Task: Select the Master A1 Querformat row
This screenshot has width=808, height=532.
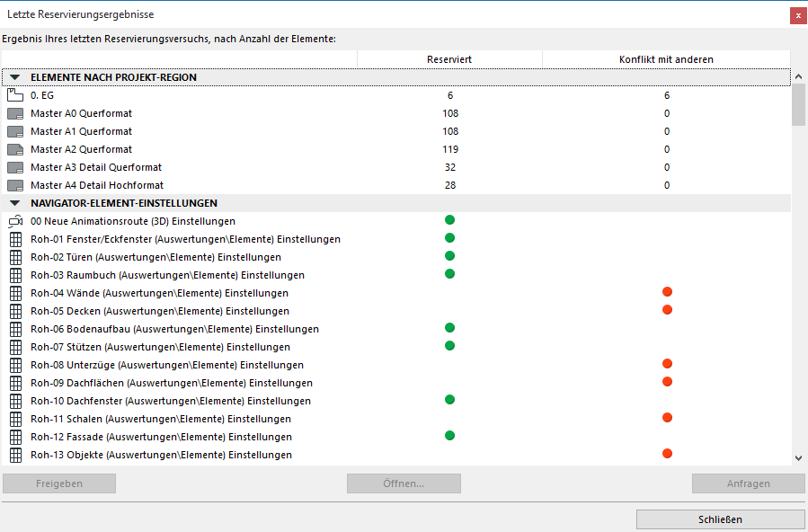Action: (x=395, y=131)
